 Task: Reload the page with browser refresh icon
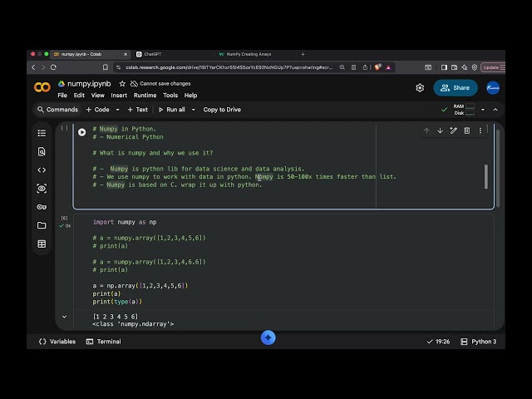coord(53,67)
